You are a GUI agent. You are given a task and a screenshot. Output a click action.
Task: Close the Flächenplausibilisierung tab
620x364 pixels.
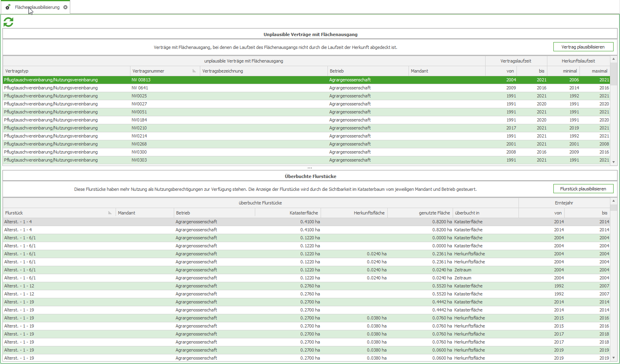click(x=65, y=7)
